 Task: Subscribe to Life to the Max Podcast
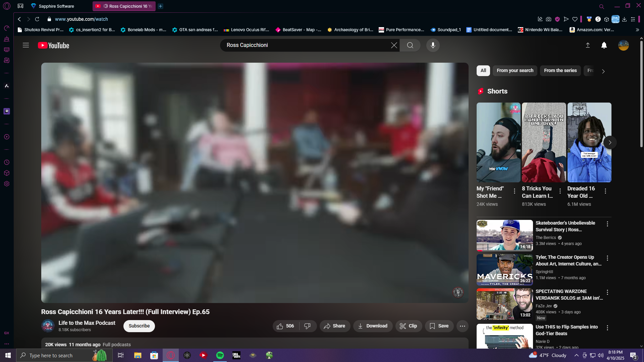point(139,326)
